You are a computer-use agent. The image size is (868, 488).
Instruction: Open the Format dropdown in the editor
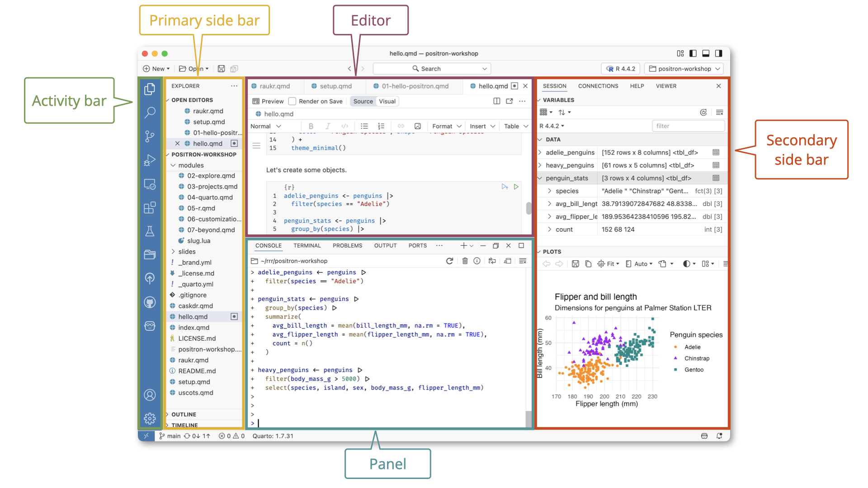click(446, 126)
